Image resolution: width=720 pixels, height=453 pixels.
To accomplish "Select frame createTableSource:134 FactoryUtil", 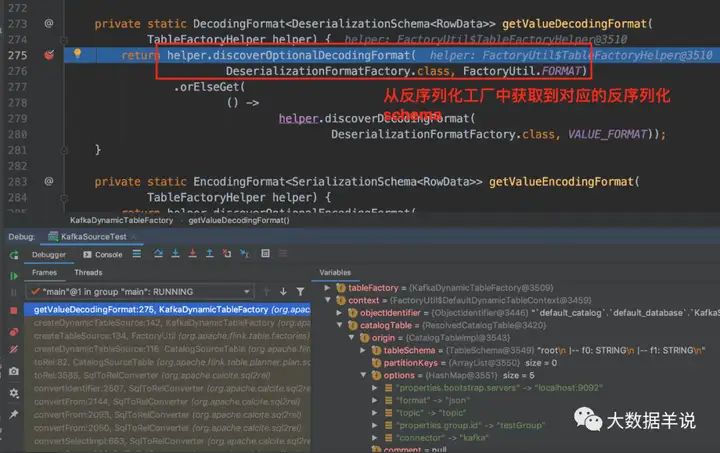I will point(168,336).
